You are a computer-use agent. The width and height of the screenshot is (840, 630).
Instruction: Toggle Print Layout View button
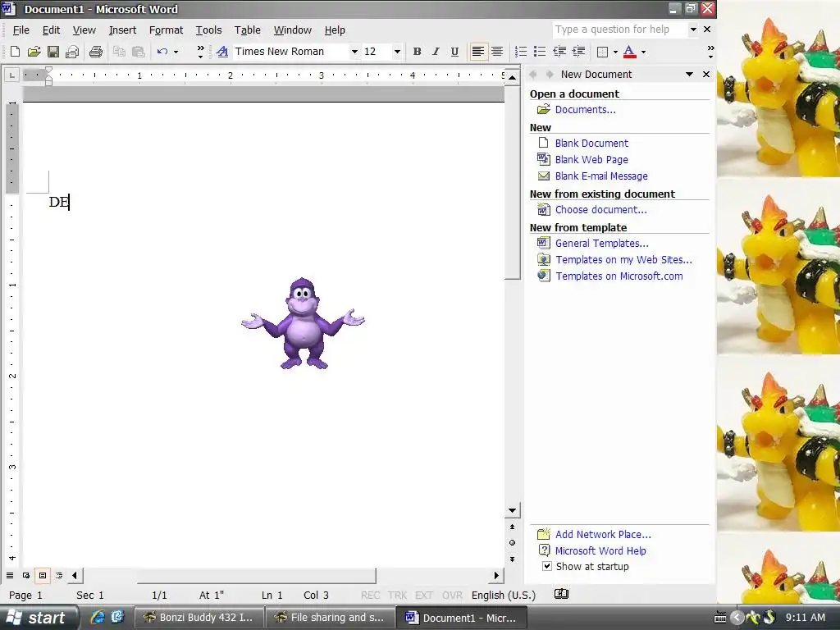43,575
